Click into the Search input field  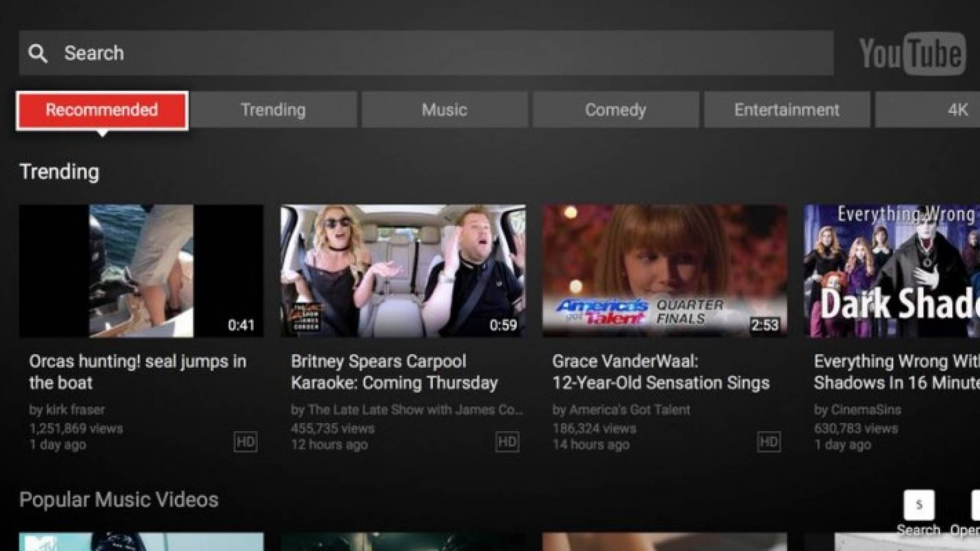coord(426,53)
